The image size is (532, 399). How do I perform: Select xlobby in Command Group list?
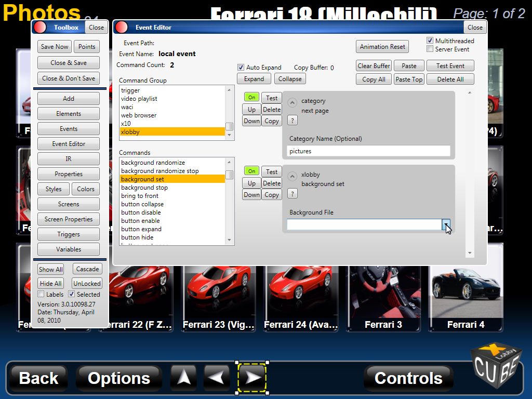pos(172,131)
